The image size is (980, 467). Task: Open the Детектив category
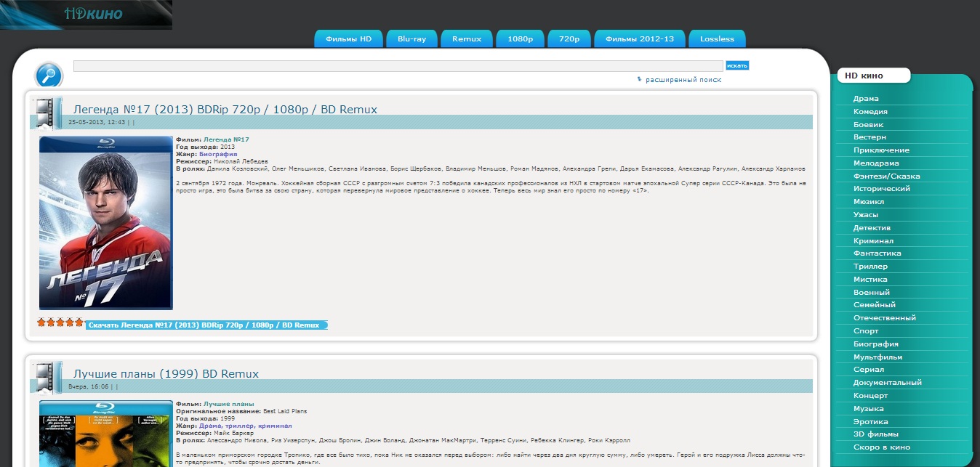(872, 228)
